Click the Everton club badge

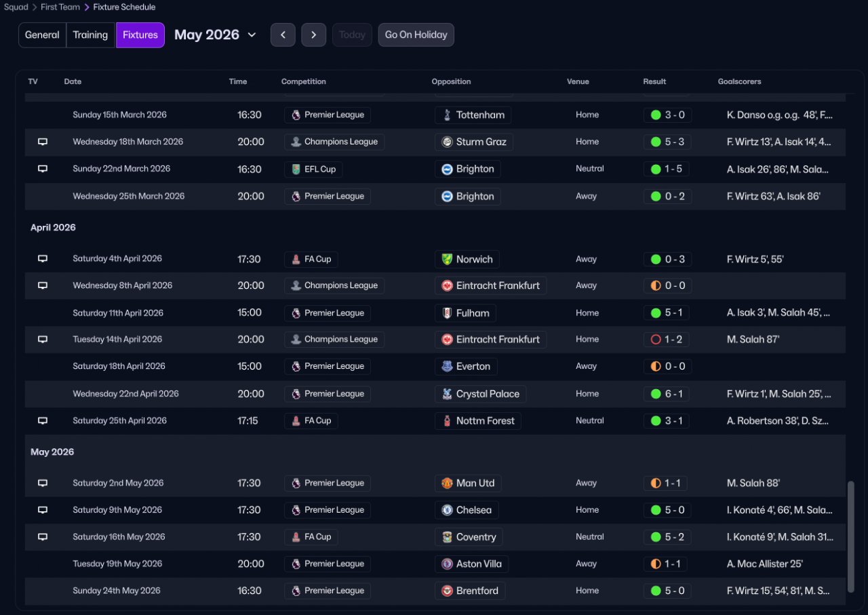[447, 366]
